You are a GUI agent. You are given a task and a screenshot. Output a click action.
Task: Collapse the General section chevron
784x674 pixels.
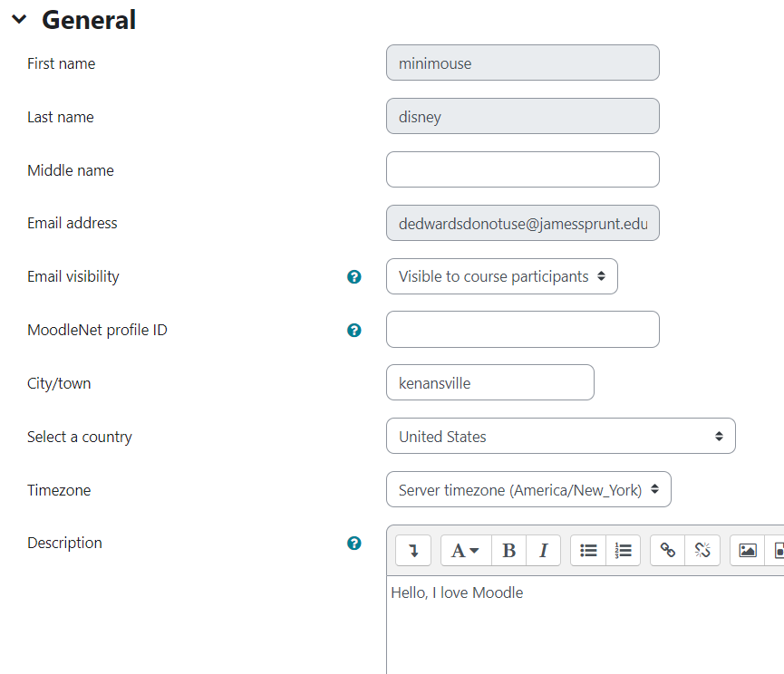[x=20, y=20]
